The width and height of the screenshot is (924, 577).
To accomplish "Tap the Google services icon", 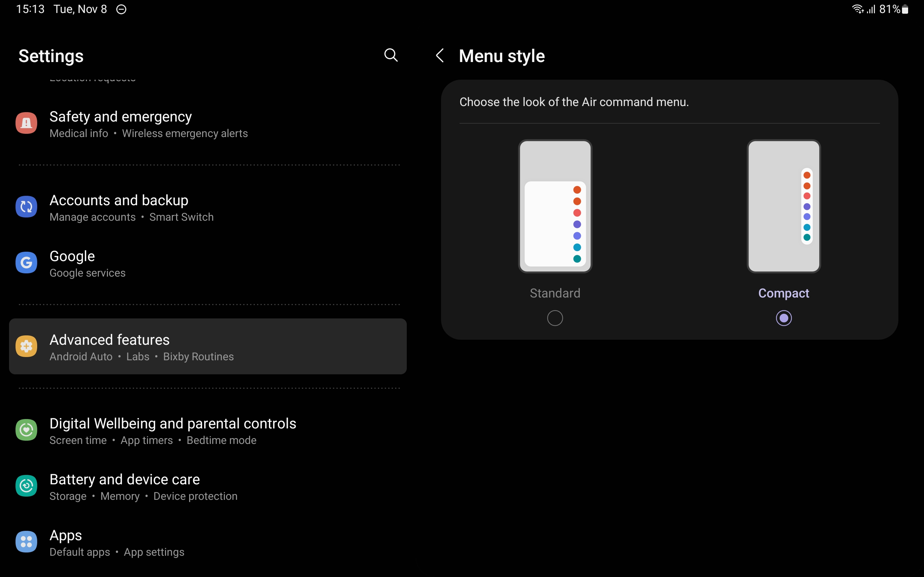I will pyautogui.click(x=26, y=263).
